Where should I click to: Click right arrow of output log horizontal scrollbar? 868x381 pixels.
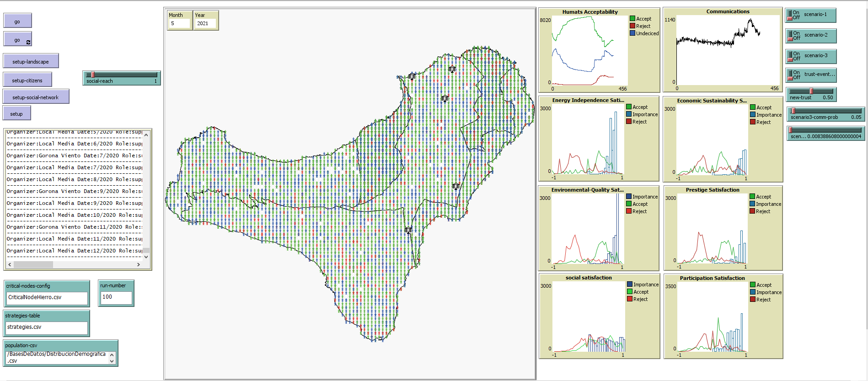pos(139,264)
